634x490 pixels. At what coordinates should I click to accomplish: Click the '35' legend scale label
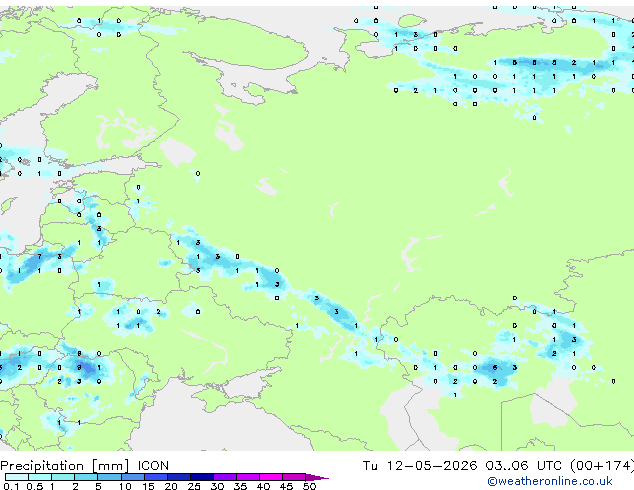(240, 486)
